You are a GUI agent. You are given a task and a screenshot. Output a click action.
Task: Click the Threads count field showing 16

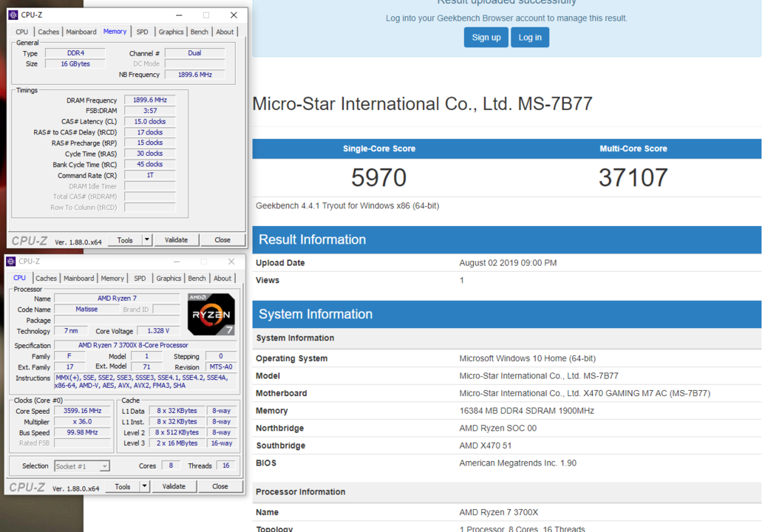[225, 465]
